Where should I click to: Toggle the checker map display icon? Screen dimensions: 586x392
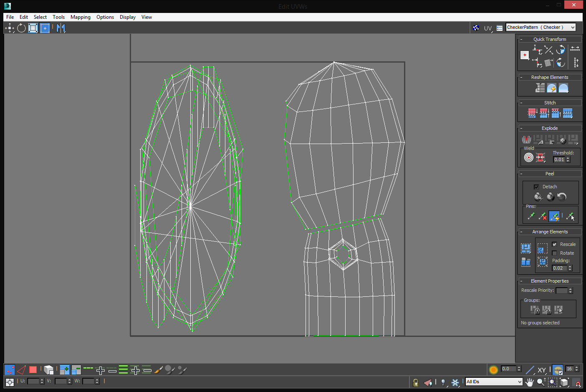tap(476, 28)
